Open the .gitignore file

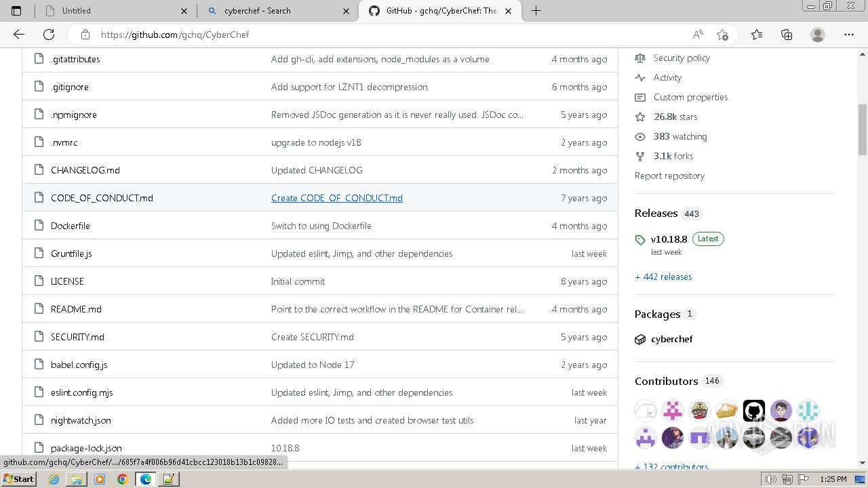69,87
